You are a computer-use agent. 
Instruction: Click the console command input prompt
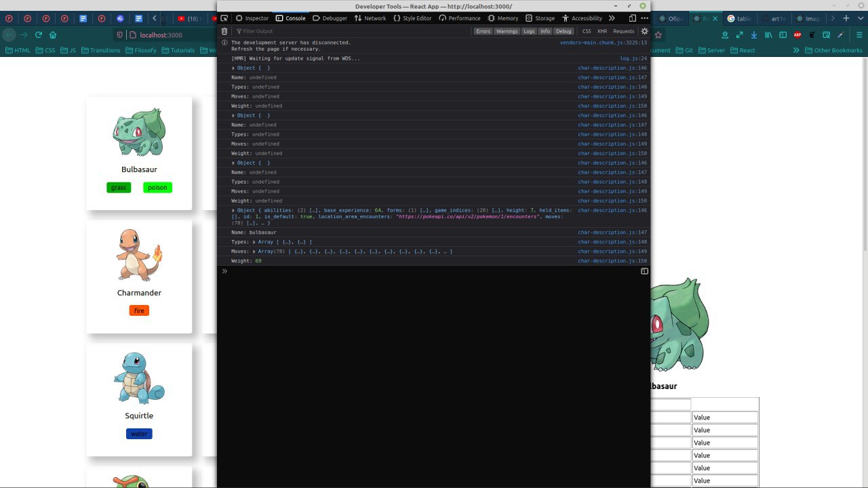434,271
